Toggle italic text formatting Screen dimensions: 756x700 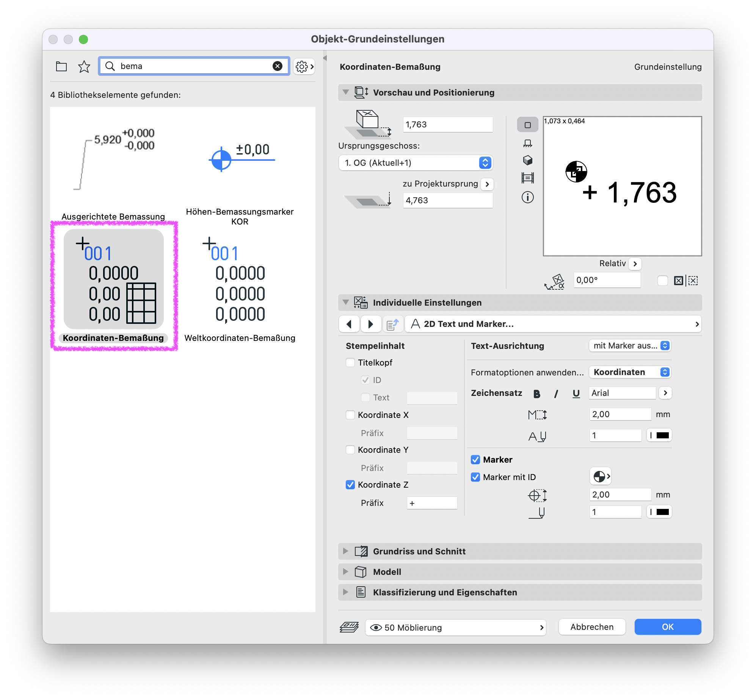pyautogui.click(x=556, y=394)
